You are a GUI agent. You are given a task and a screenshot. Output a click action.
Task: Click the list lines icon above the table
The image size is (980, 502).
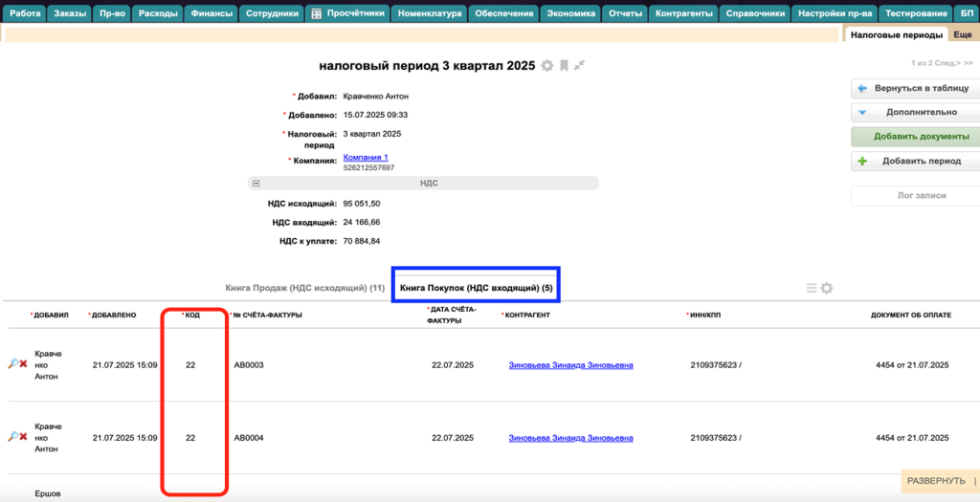pyautogui.click(x=812, y=288)
